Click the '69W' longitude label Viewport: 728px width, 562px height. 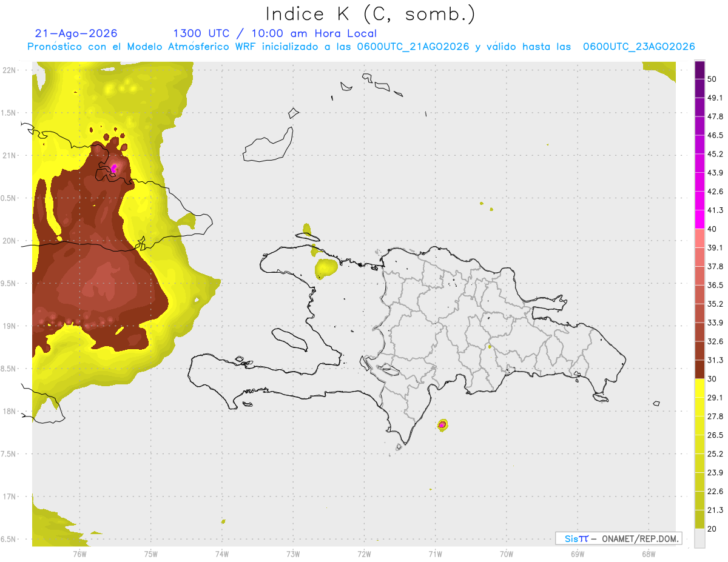(x=578, y=554)
